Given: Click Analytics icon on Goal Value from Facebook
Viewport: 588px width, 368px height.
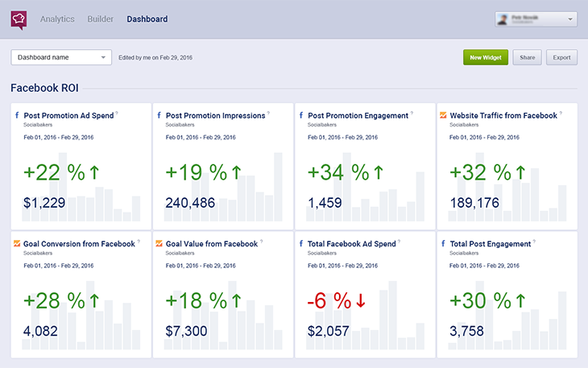Looking at the screenshot, I should click(x=159, y=243).
